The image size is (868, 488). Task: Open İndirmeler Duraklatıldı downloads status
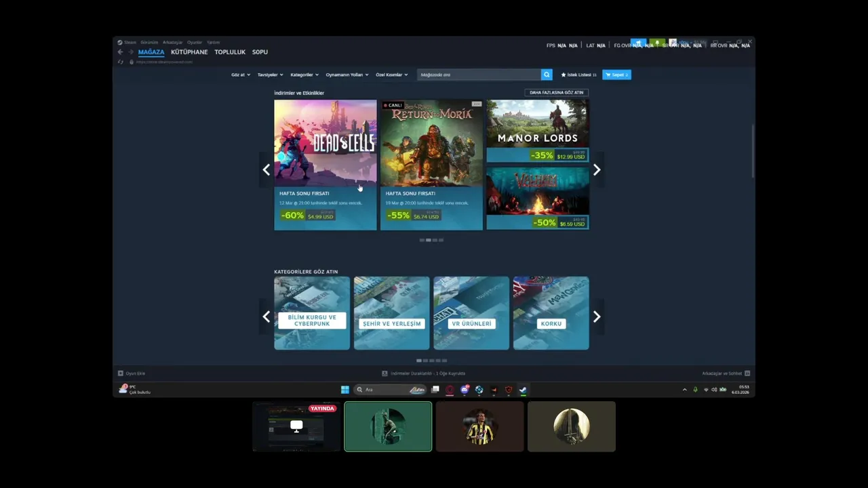[424, 373]
